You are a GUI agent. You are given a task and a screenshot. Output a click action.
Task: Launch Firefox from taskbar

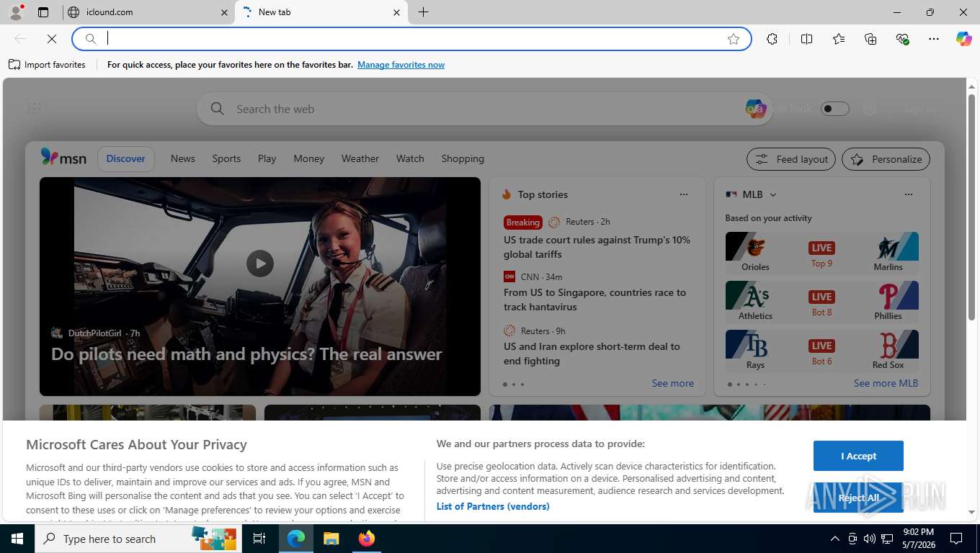point(367,539)
